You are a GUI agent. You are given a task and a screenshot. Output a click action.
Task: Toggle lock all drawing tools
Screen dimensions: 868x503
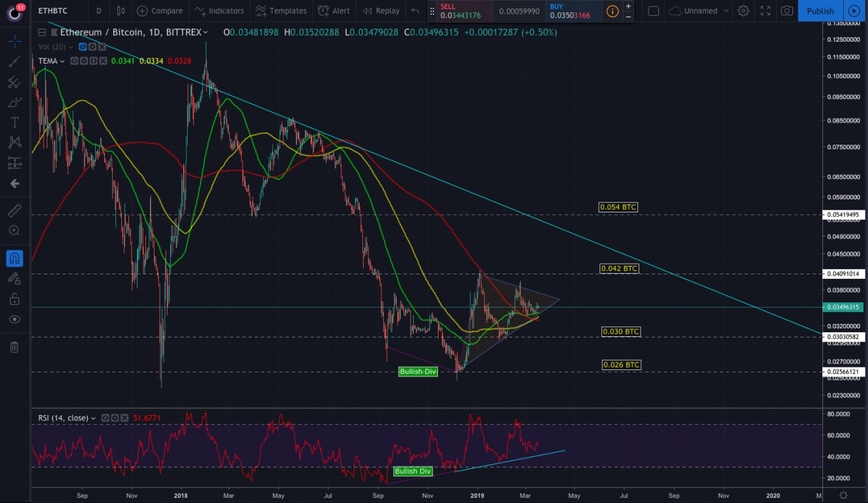tap(14, 299)
